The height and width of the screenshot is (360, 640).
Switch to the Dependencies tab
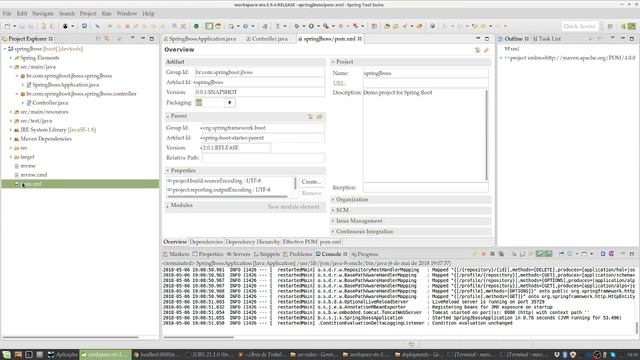tap(206, 242)
